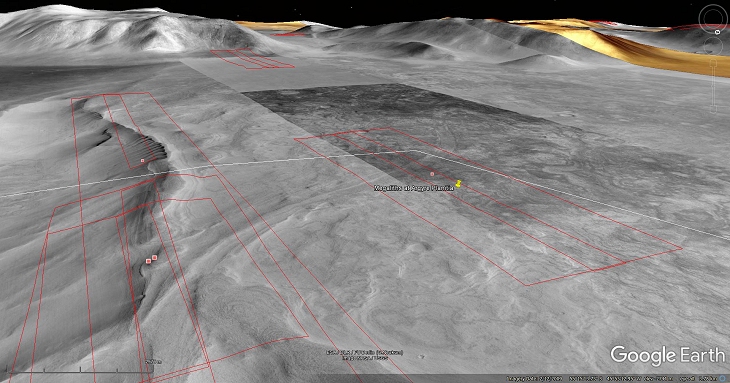
Task: Click the north indicator on compass ring
Action: tap(717, 32)
